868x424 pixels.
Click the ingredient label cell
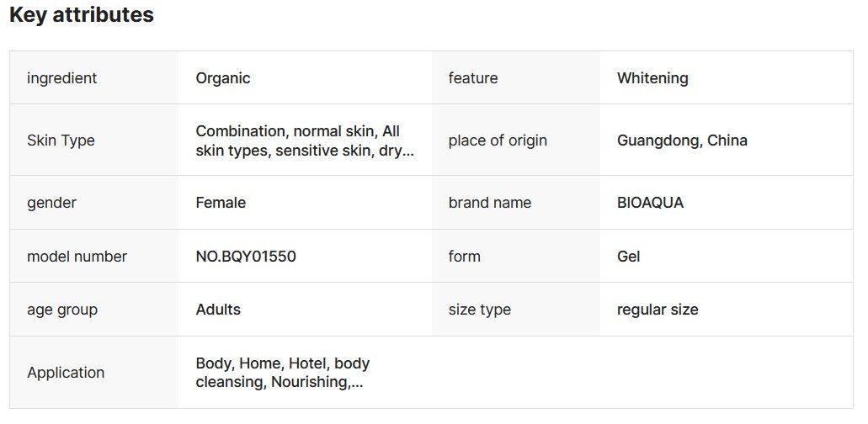tap(61, 78)
